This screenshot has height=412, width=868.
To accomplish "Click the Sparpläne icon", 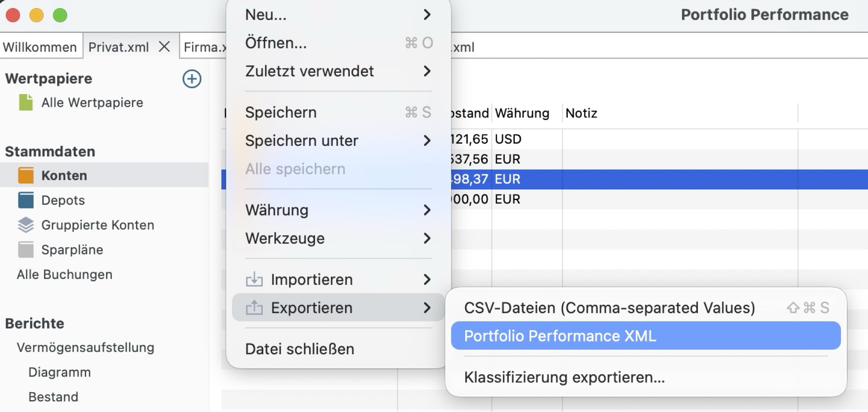I will tap(25, 249).
